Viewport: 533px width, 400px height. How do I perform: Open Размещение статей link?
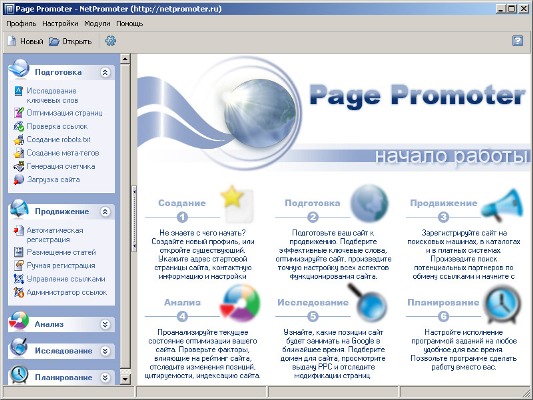(61, 252)
